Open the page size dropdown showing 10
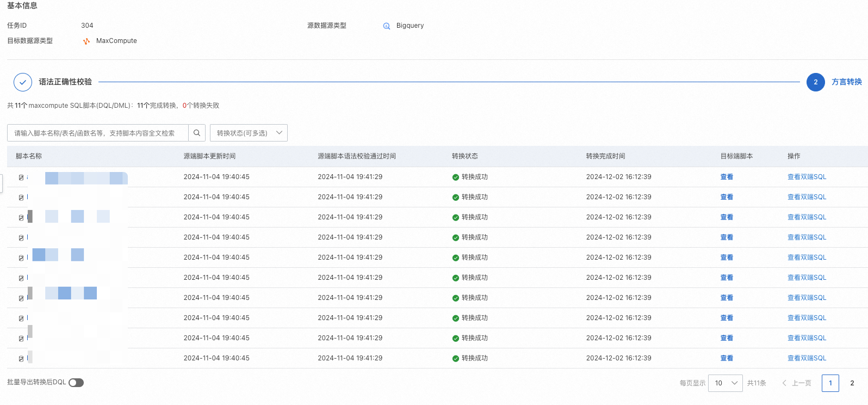 (x=726, y=383)
